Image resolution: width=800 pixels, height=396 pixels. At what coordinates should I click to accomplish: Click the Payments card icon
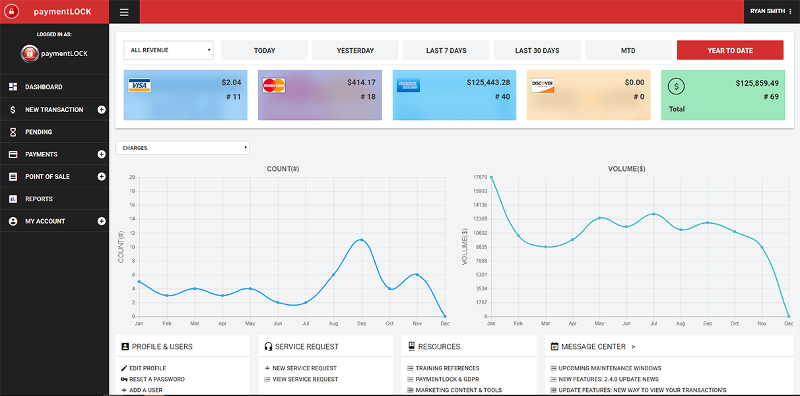13,154
